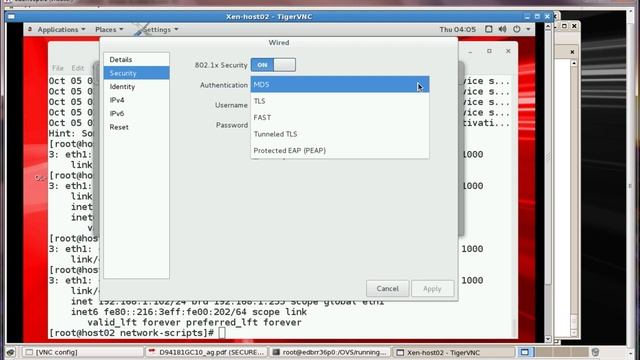Click TigerVNC scrollbar up arrow

click(548, 27)
